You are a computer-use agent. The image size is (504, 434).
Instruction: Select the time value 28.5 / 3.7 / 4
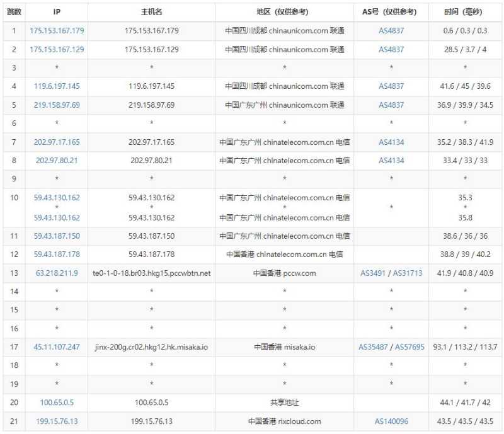465,50
